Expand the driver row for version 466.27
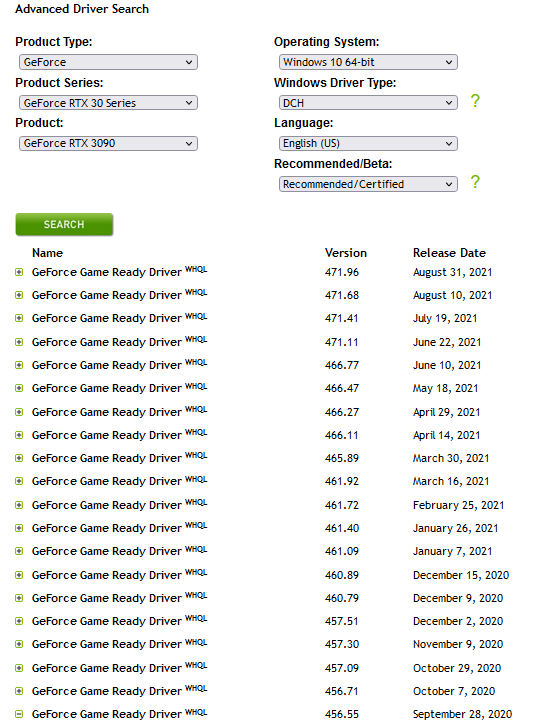 pyautogui.click(x=19, y=412)
